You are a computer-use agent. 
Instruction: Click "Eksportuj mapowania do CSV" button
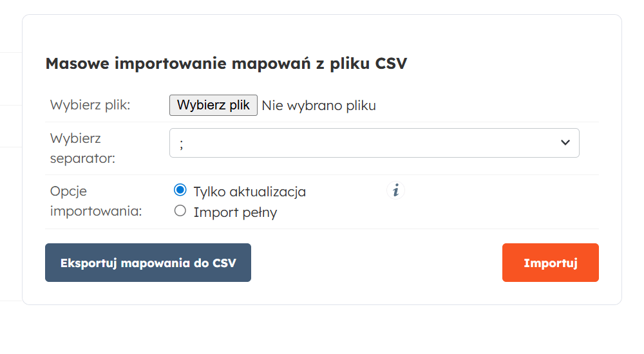click(148, 263)
